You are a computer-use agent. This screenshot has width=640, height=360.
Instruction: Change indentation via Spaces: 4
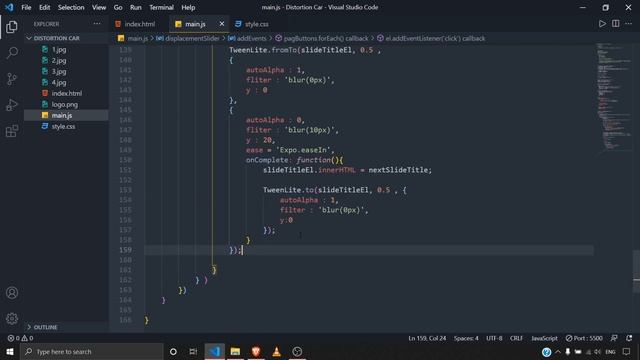(x=466, y=338)
